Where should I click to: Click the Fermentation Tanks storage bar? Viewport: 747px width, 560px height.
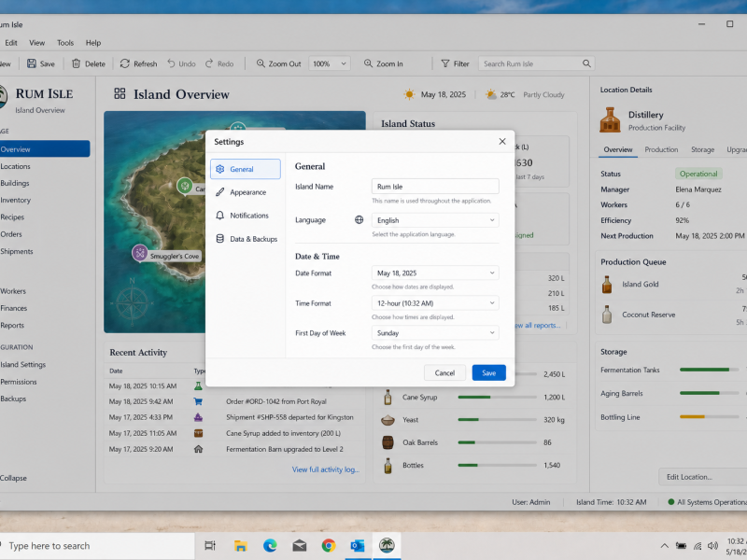click(709, 370)
